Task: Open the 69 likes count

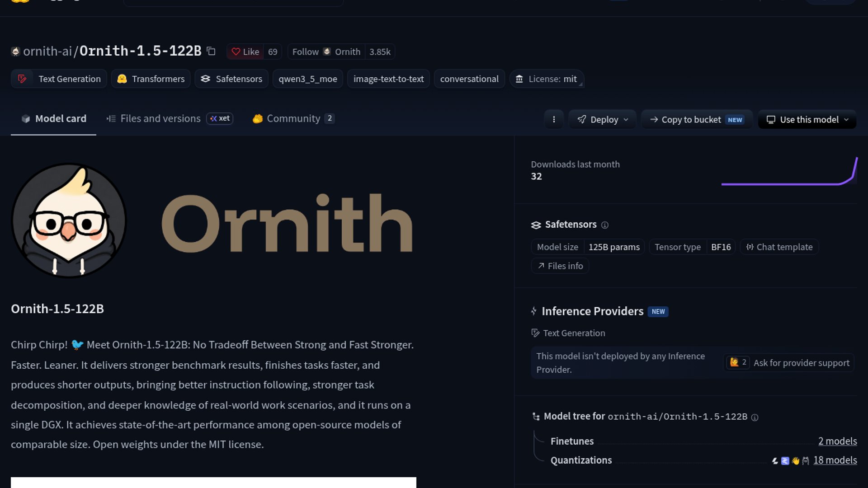Action: [x=273, y=52]
